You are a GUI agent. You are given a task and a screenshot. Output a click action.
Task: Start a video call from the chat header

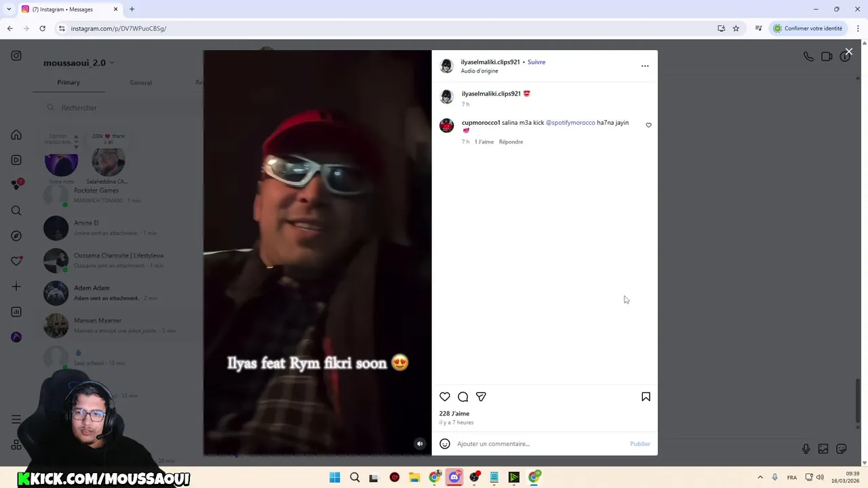(x=827, y=57)
